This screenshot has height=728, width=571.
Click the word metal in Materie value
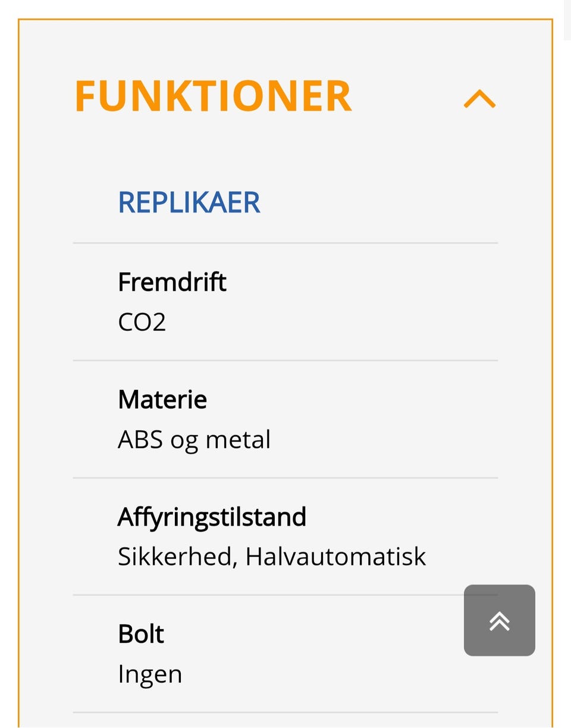[x=238, y=439]
